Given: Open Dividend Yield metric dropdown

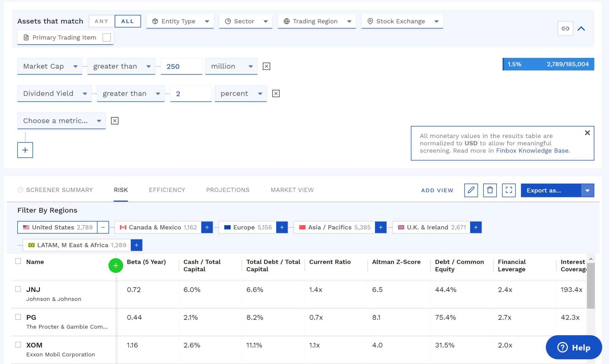Looking at the screenshot, I should click(x=54, y=94).
